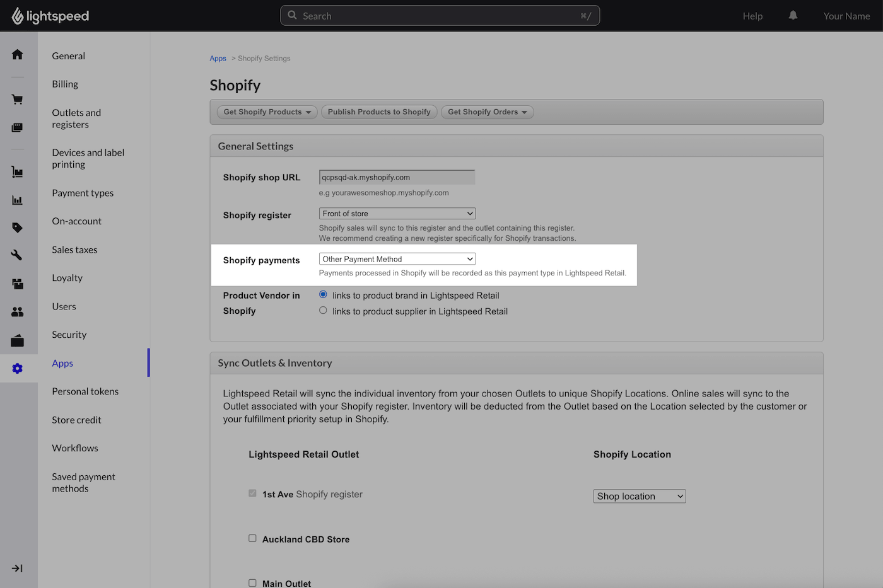
Task: Open the price tag Catalog icon
Action: (18, 228)
